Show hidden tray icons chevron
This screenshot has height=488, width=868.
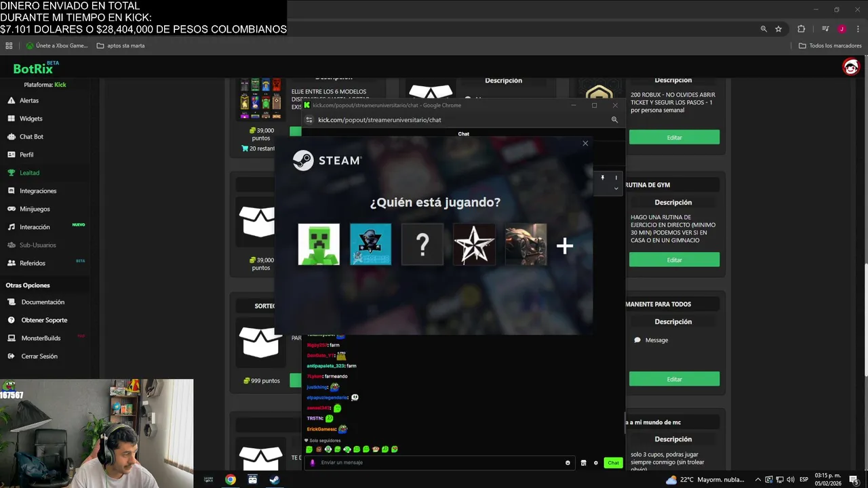click(757, 480)
